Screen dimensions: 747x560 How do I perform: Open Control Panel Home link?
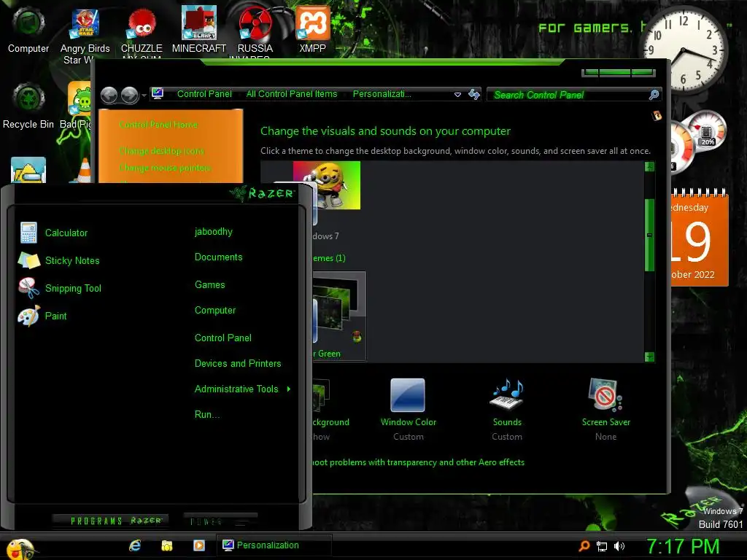tap(158, 125)
